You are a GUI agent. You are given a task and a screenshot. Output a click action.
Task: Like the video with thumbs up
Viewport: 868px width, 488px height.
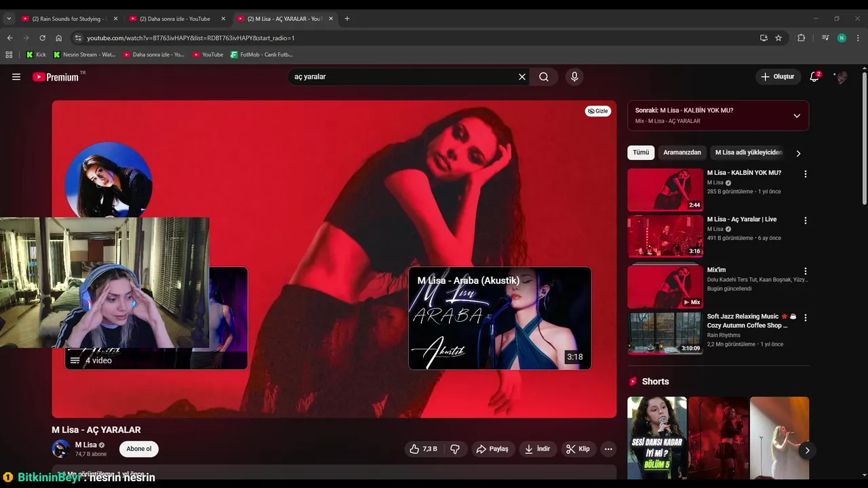423,449
